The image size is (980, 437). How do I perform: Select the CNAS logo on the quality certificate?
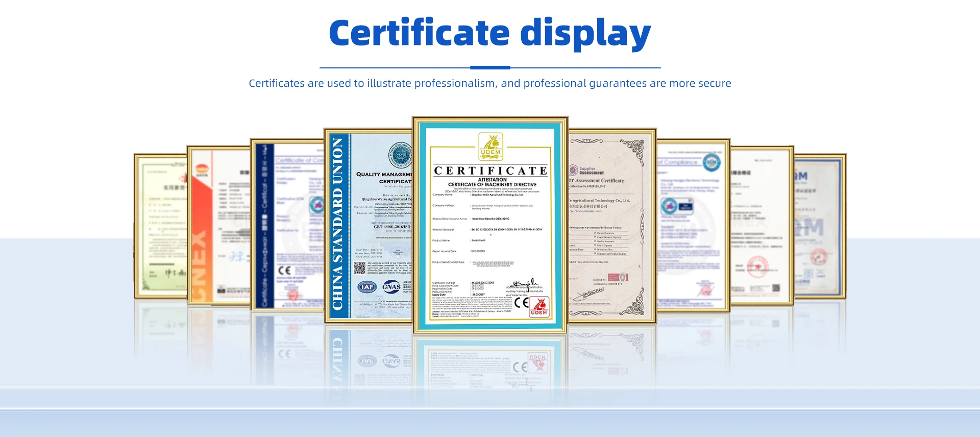(391, 287)
